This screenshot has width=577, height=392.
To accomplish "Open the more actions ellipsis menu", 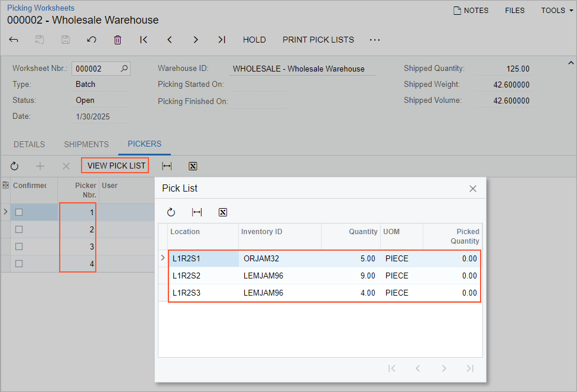I will [x=375, y=40].
